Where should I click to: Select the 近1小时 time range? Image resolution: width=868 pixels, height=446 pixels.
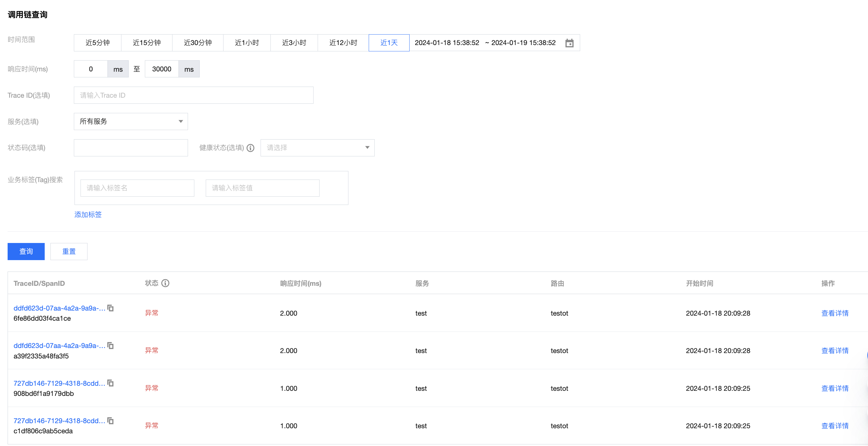(247, 43)
